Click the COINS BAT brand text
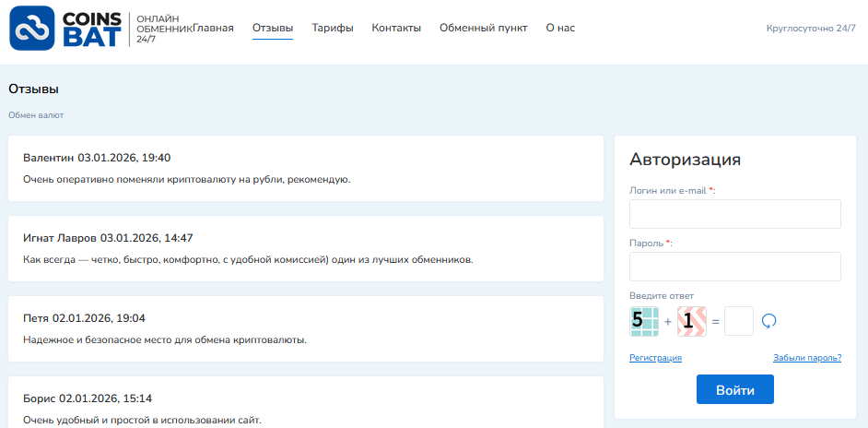 point(91,28)
